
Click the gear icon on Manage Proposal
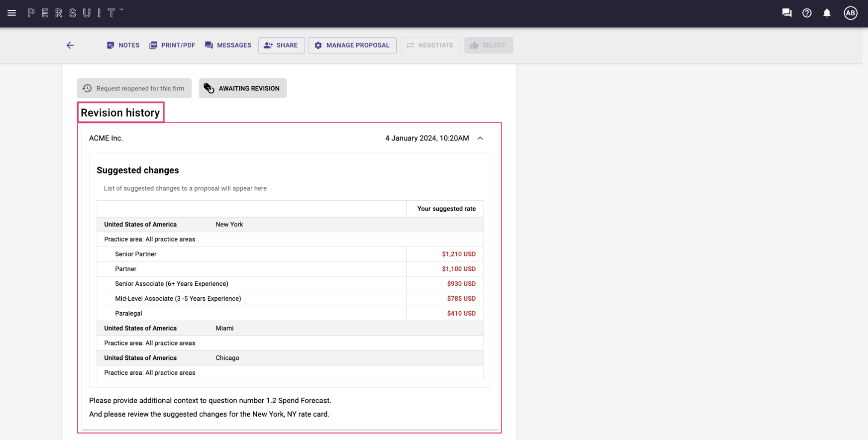[x=318, y=45]
